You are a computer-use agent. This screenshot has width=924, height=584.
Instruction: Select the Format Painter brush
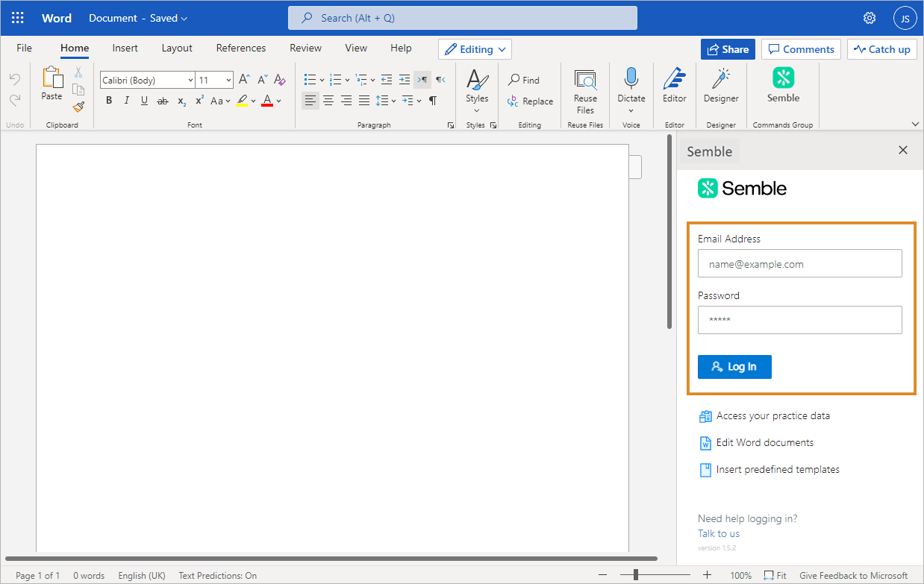coord(78,107)
